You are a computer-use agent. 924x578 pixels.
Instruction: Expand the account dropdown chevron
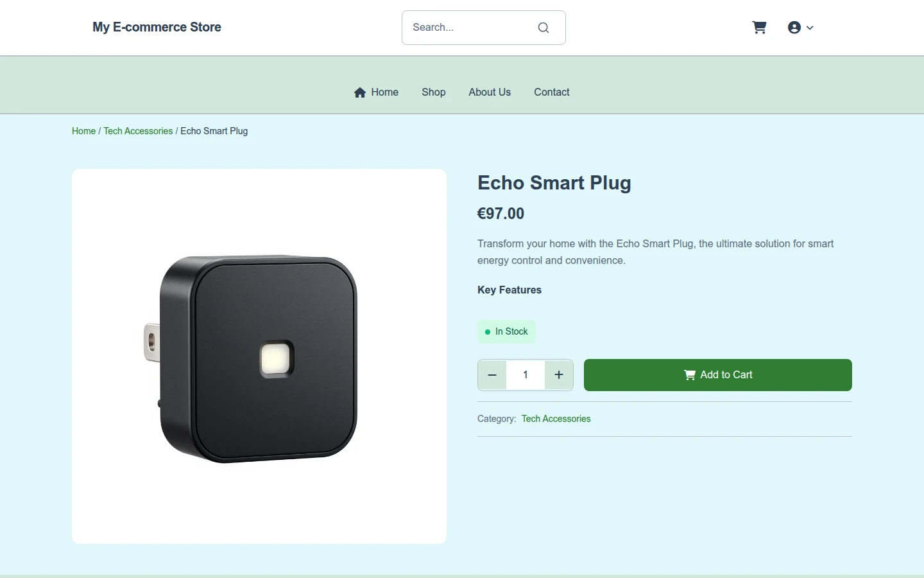point(810,28)
